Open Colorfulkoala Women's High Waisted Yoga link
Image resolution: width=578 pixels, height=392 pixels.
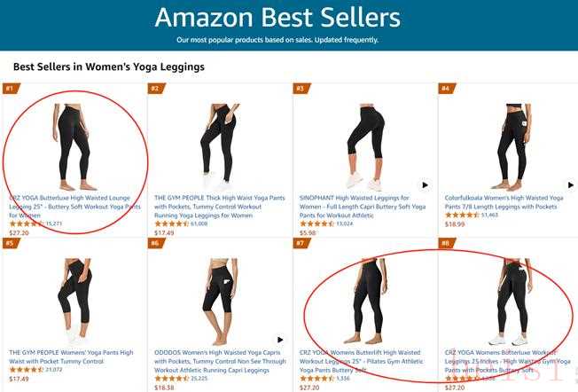coord(504,202)
